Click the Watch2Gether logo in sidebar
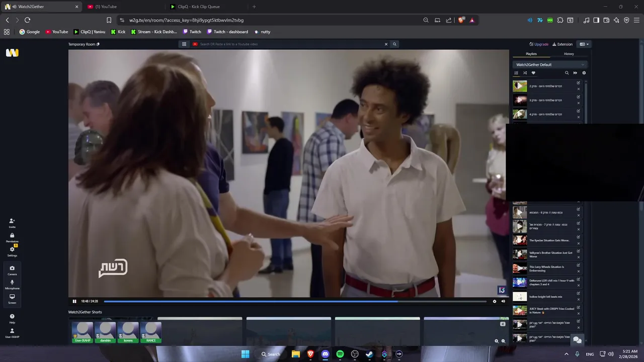The width and height of the screenshot is (644, 362). (x=12, y=53)
